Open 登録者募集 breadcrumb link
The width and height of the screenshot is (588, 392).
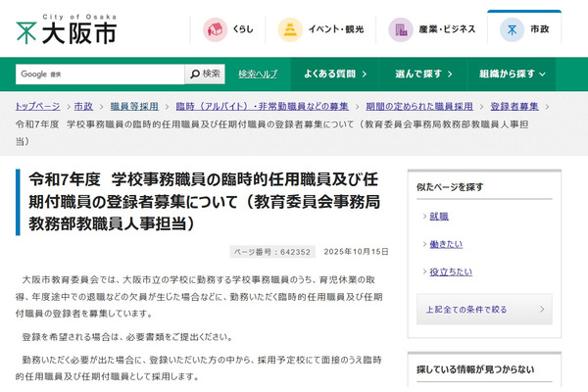tap(514, 106)
